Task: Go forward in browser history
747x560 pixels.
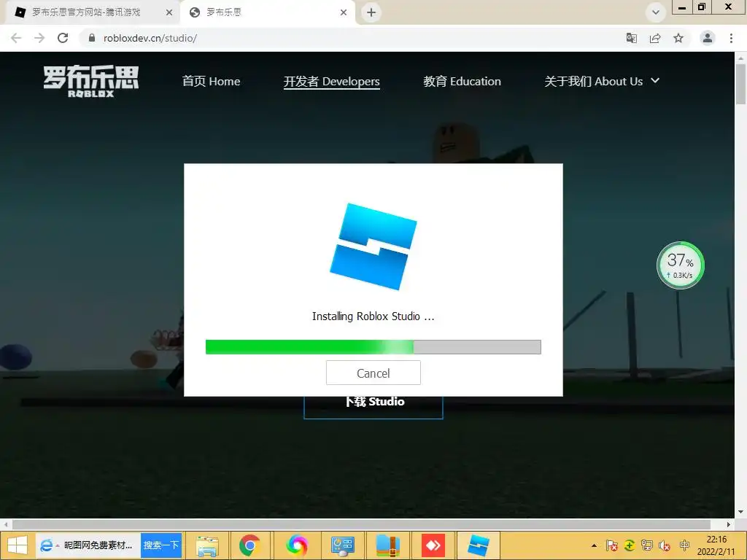Action: (x=39, y=38)
